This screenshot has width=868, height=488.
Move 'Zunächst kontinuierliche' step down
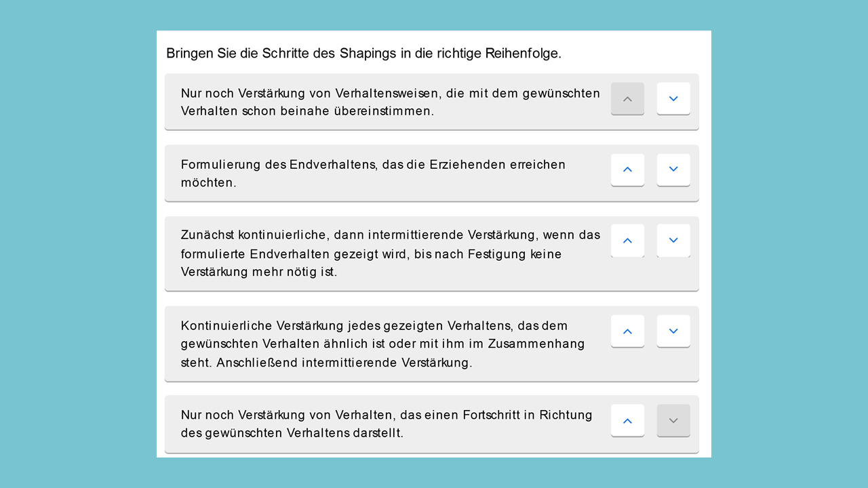(x=673, y=241)
